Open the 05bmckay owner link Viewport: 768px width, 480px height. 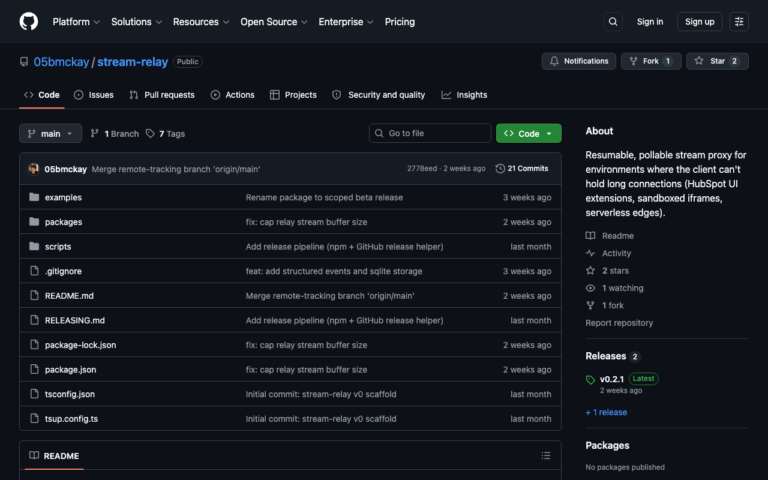click(61, 62)
